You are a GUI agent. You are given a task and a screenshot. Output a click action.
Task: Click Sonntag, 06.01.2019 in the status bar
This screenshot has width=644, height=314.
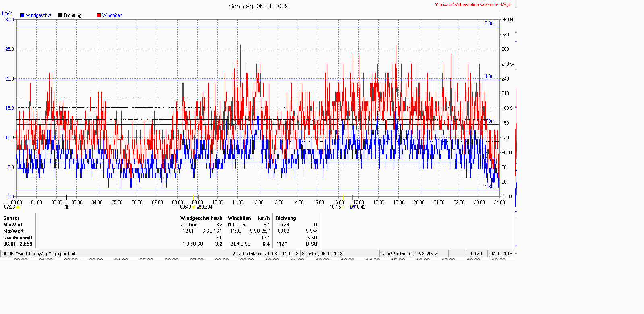pos(322,254)
